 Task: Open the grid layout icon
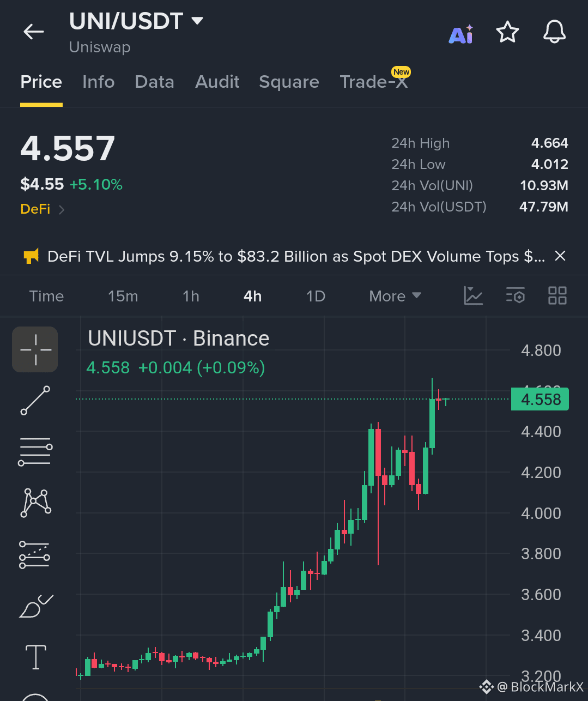(557, 295)
